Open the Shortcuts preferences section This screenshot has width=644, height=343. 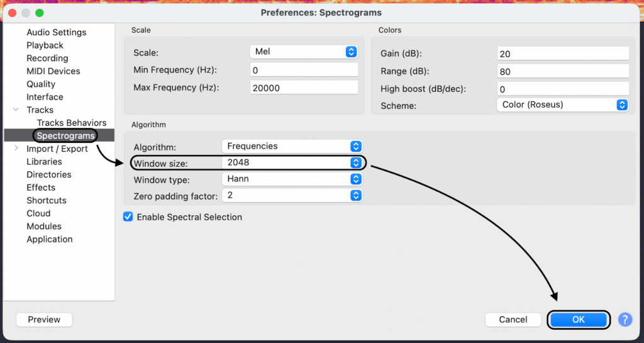(47, 201)
